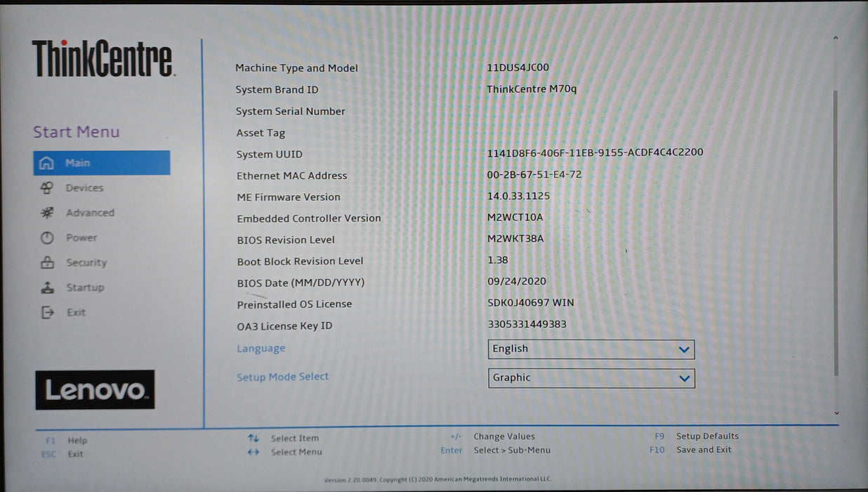This screenshot has width=868, height=492.
Task: Click F1 Help at bottom
Action: point(67,441)
